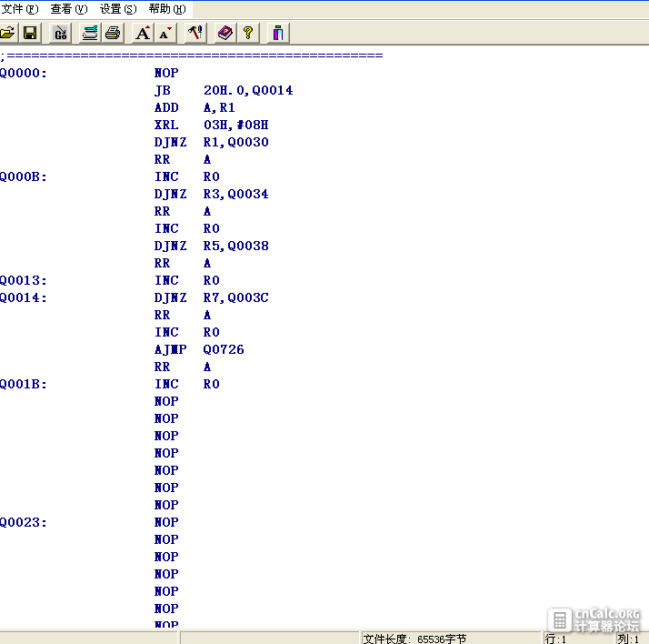Open the 帮助(H) menu
The width and height of the screenshot is (649, 644).
tap(167, 9)
